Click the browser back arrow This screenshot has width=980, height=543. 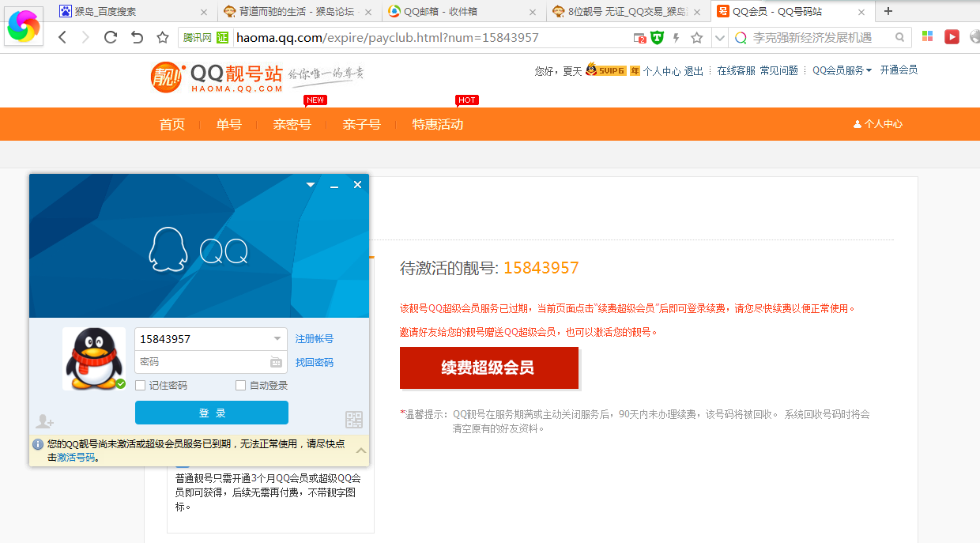(x=62, y=37)
